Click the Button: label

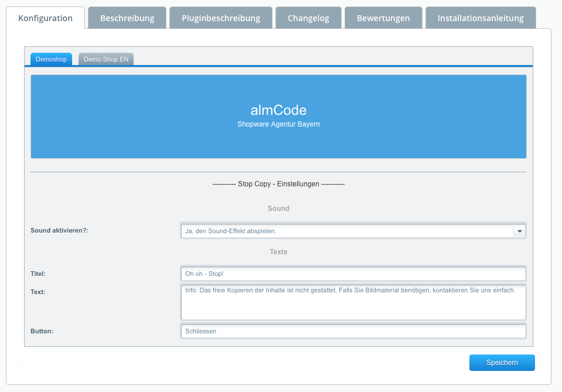click(x=42, y=332)
